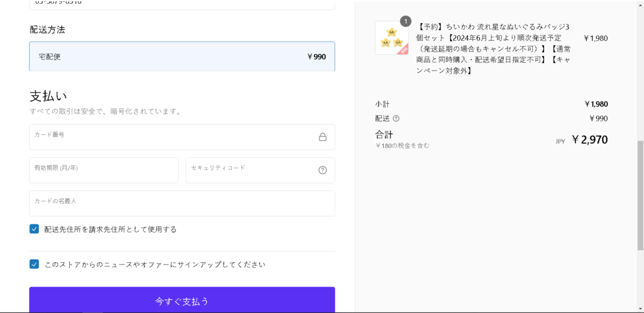
Task: Click the JPY currency label
Action: tap(560, 141)
